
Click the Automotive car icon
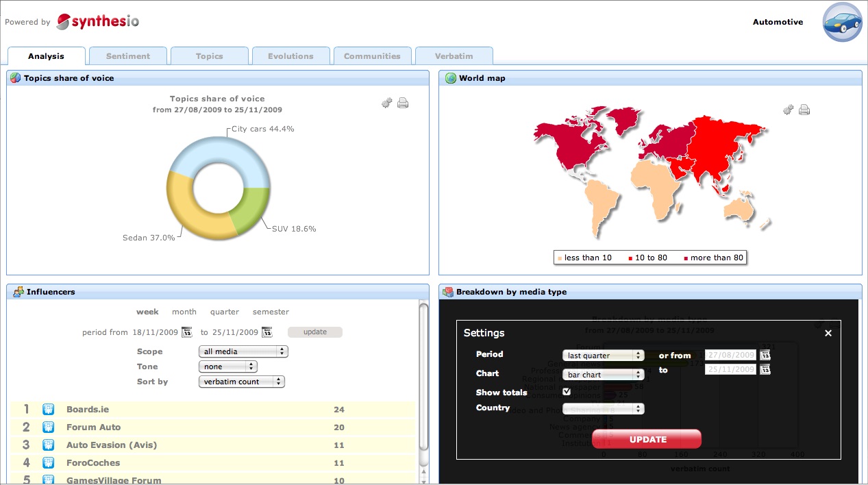pyautogui.click(x=843, y=22)
